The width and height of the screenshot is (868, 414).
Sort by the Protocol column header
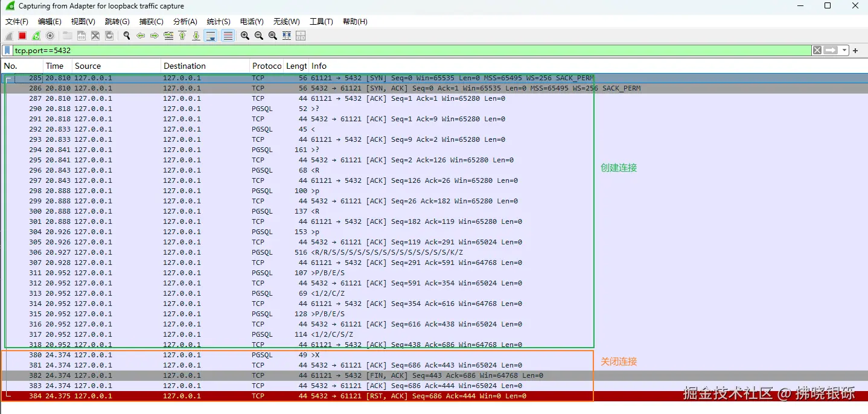tap(267, 66)
